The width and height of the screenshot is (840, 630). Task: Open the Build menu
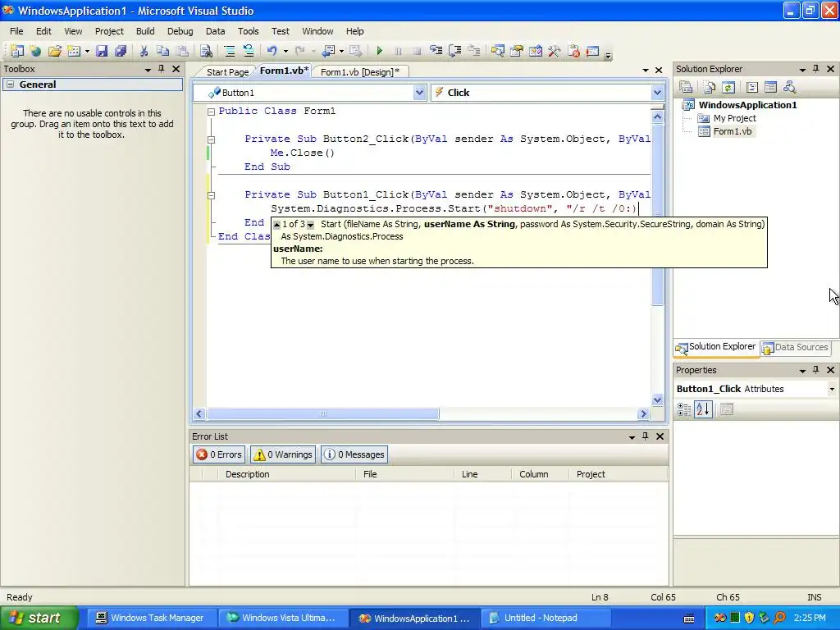point(145,31)
